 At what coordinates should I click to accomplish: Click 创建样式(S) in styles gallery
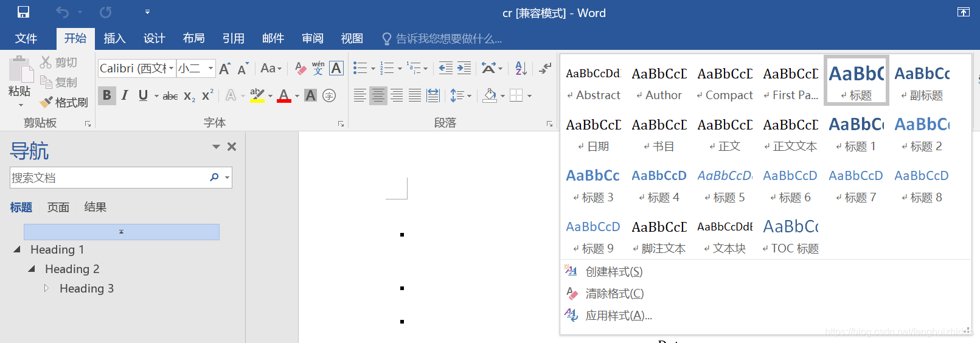click(614, 272)
